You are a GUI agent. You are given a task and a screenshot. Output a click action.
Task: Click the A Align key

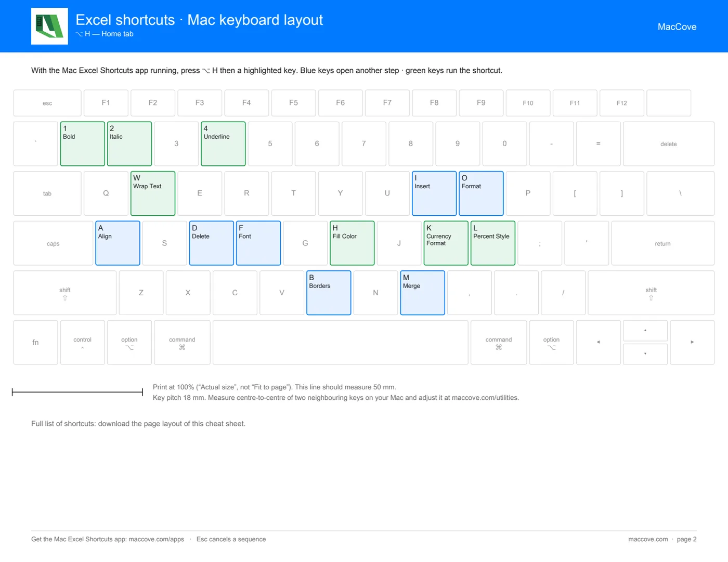[118, 243]
